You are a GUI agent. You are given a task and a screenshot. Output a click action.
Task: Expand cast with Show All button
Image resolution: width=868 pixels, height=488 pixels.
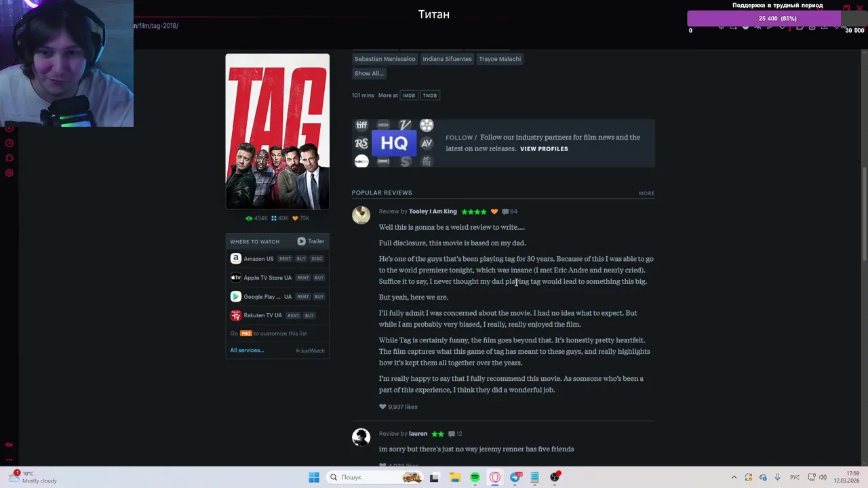(x=369, y=73)
